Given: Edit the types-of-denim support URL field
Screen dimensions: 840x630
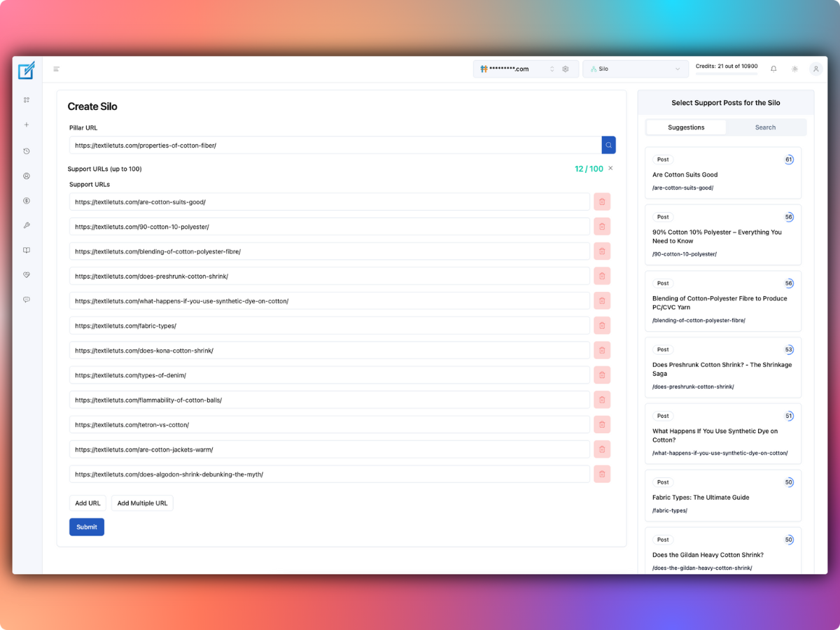Looking at the screenshot, I should click(x=330, y=375).
